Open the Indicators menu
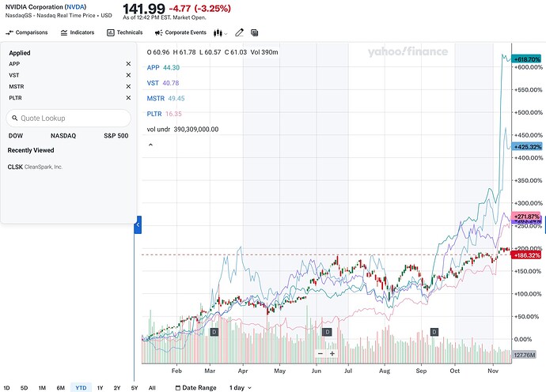The width and height of the screenshot is (546, 392). [78, 32]
